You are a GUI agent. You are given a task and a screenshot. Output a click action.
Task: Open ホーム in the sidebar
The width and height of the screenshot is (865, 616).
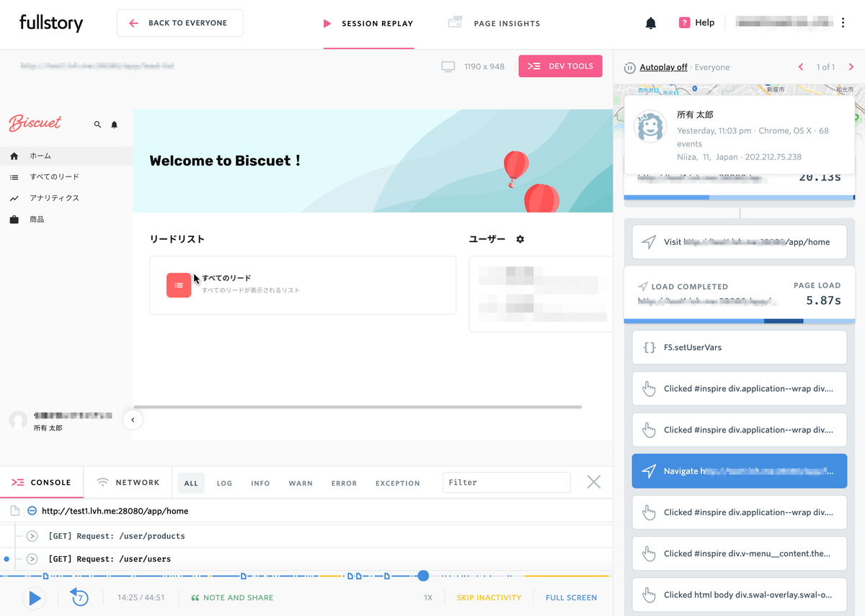click(66, 156)
